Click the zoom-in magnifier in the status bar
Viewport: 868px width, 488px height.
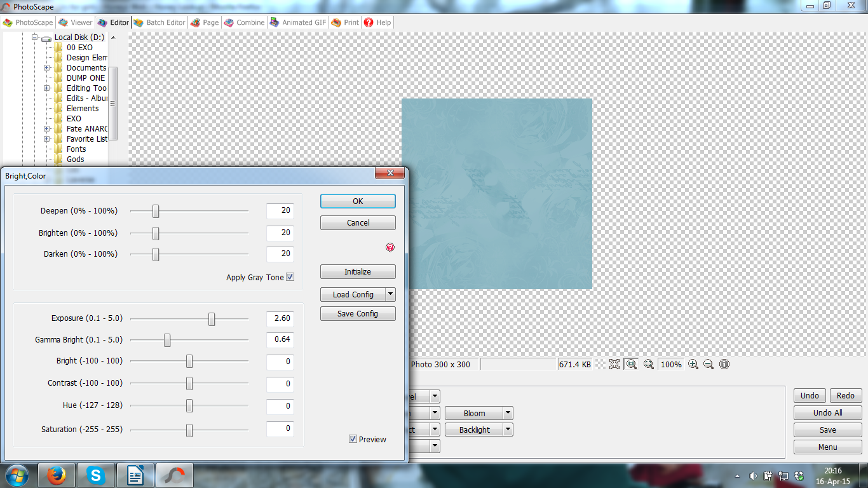(693, 364)
